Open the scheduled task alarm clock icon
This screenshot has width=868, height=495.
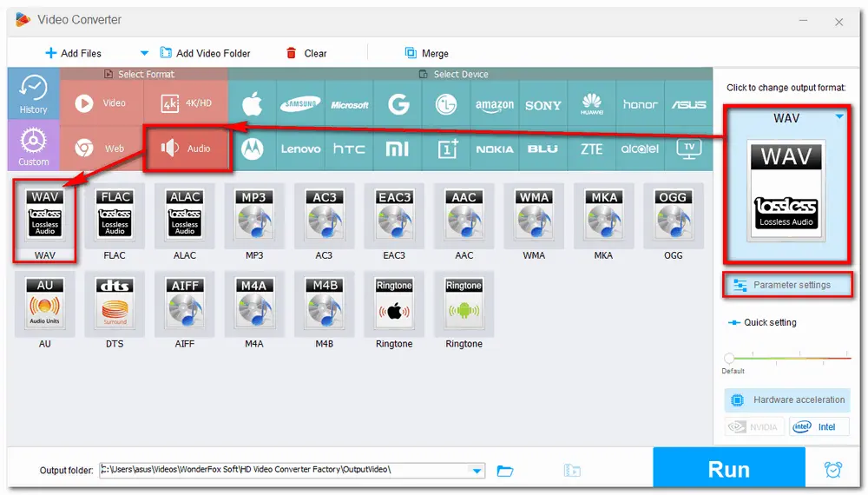pos(832,470)
